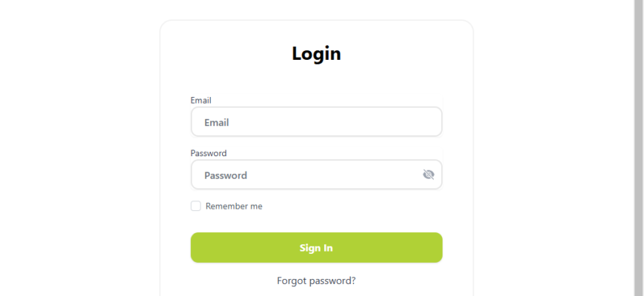Open the Forgot password? link
Screen dimensions: 644x296
(x=316, y=280)
